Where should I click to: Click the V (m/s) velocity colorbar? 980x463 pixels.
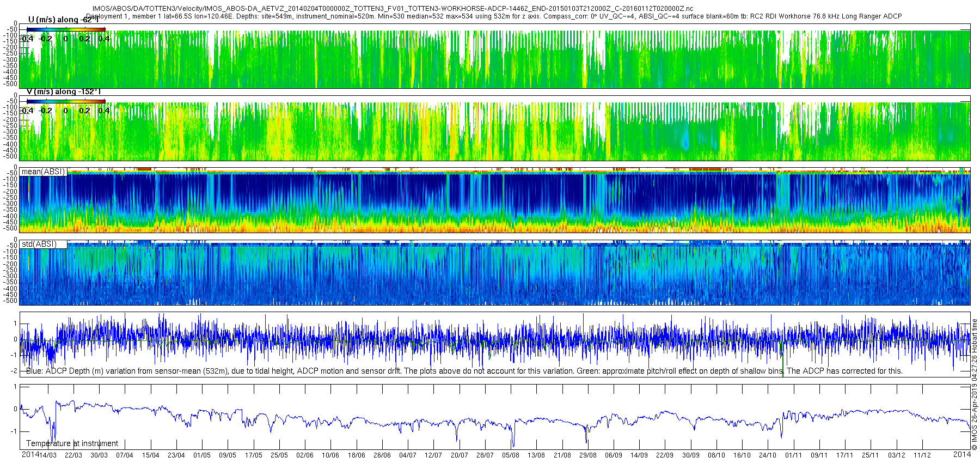[66, 101]
